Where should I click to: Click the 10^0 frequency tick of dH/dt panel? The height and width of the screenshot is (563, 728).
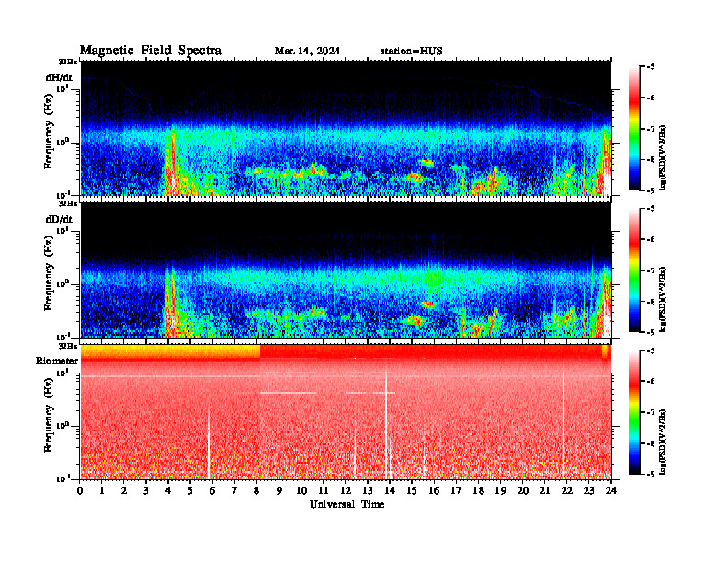pos(63,142)
